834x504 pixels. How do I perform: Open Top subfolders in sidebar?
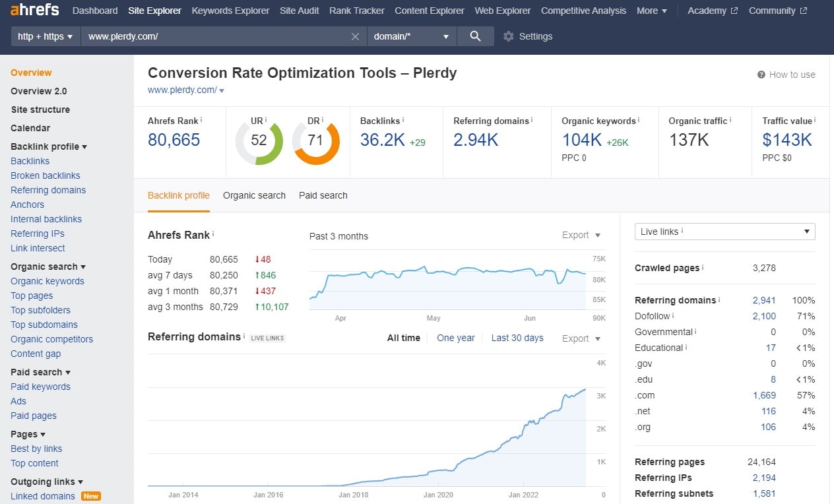click(x=40, y=310)
